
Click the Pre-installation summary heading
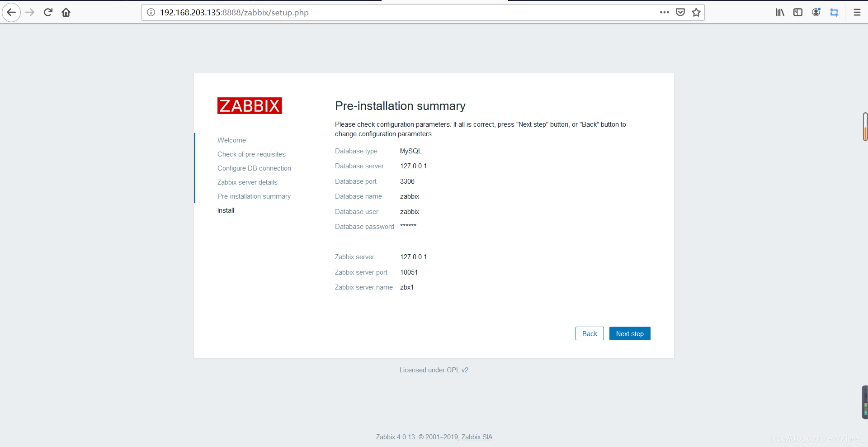pos(400,106)
